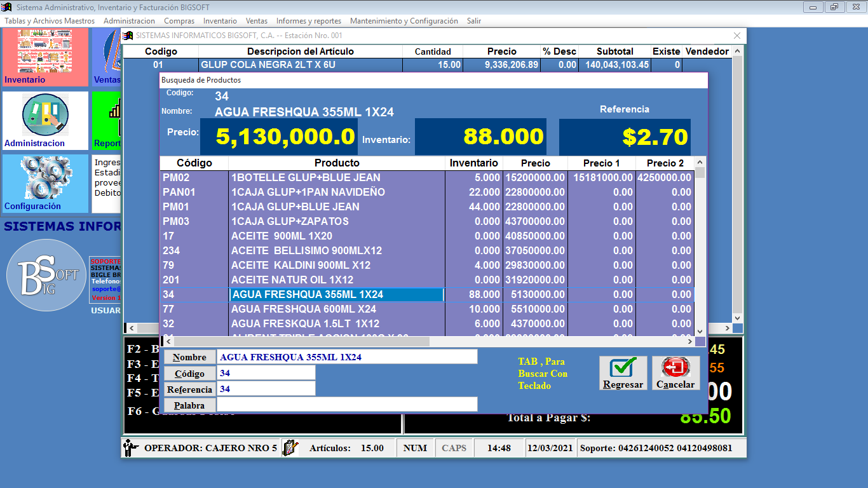Select the ACEITE KALDINI 900ML X12 row
Viewport: 868px width, 488px height.
click(337, 266)
